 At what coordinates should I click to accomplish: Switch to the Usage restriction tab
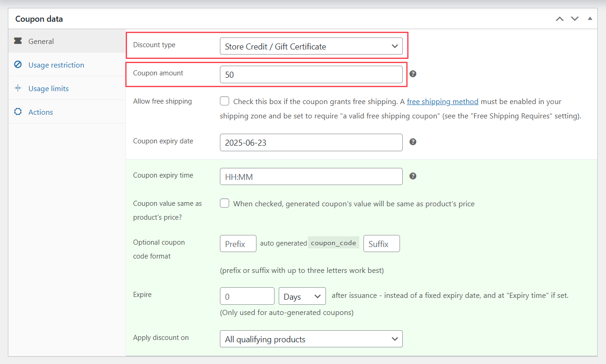tap(56, 65)
